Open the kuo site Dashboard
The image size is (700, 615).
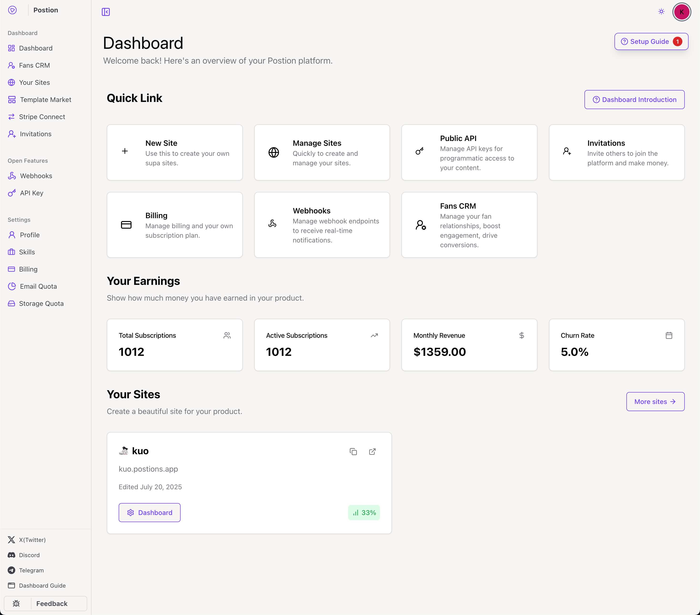[150, 512]
